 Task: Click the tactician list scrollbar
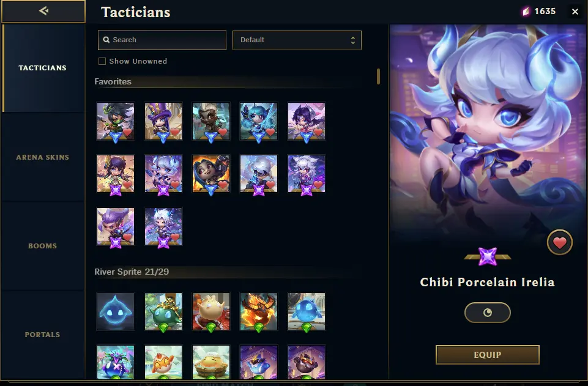(x=378, y=76)
